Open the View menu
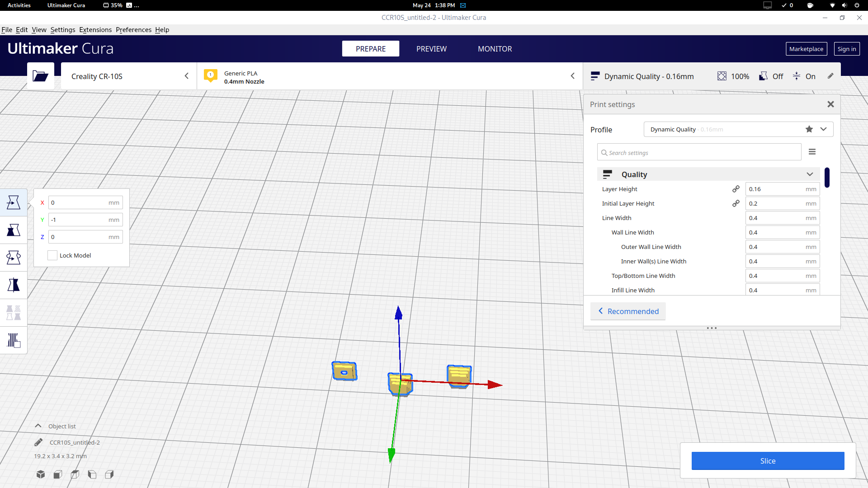 (x=39, y=30)
